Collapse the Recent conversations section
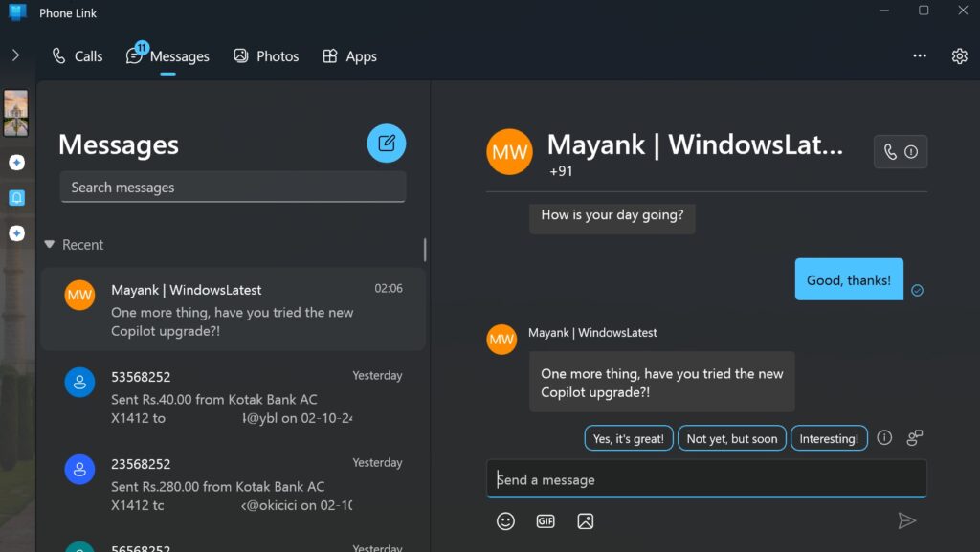This screenshot has width=980, height=552. [x=50, y=244]
